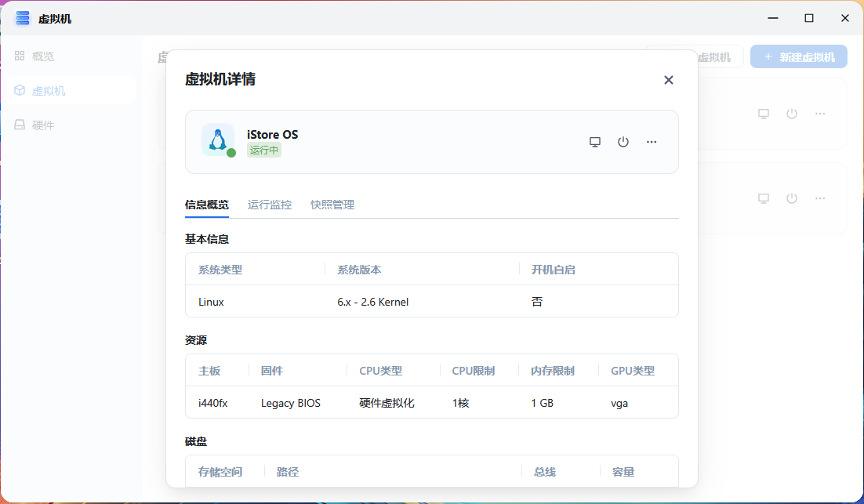Viewport: 864px width, 504px height.
Task: Click the dimmed button left of 新建虚拟机
Action: [721, 56]
